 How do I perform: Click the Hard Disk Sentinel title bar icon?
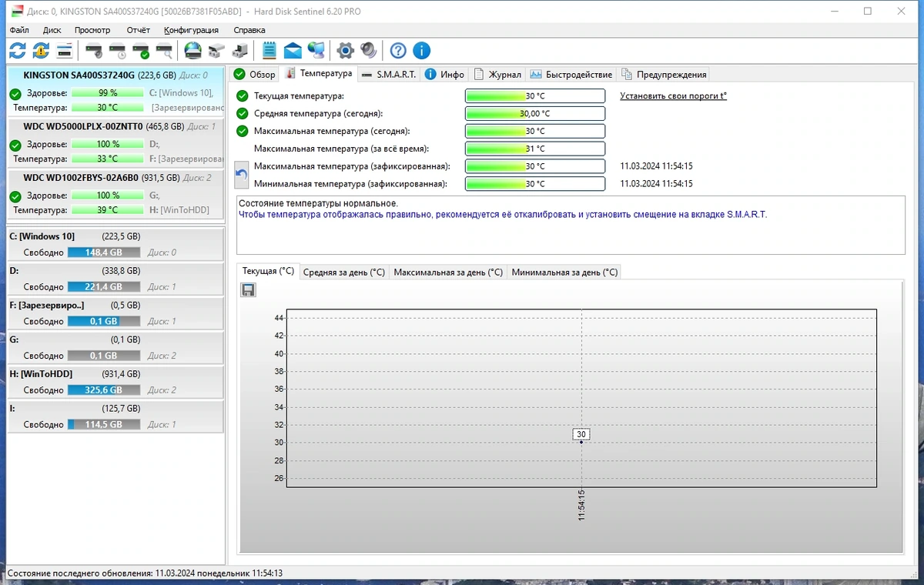tap(15, 12)
